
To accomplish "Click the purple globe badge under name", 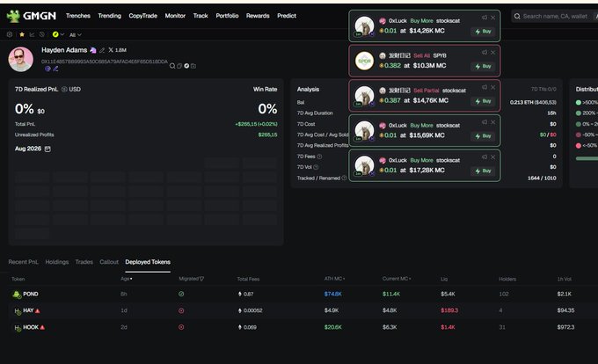I will (x=47, y=69).
